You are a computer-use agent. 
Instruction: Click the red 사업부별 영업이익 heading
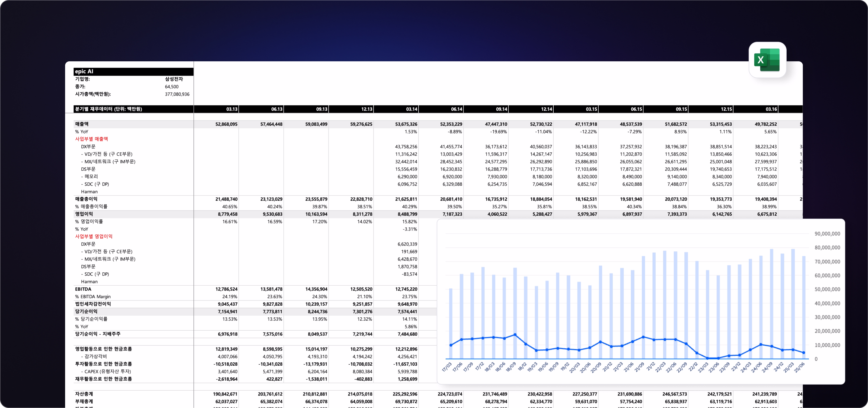click(x=94, y=236)
